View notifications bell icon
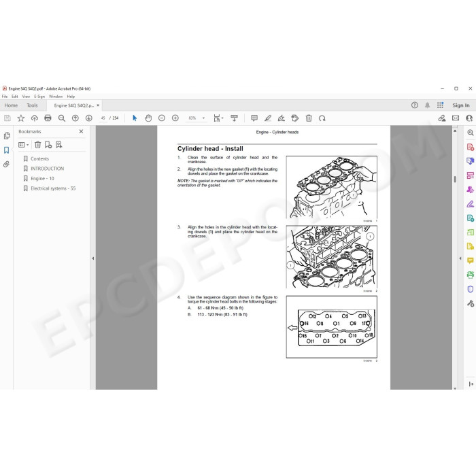The height and width of the screenshot is (476, 476). click(x=428, y=105)
